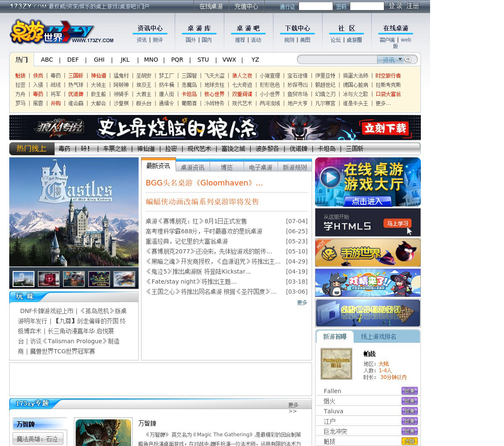Open the 资讯 search category dropdown
Image resolution: width=504 pixels, height=446 pixels.
[400, 60]
